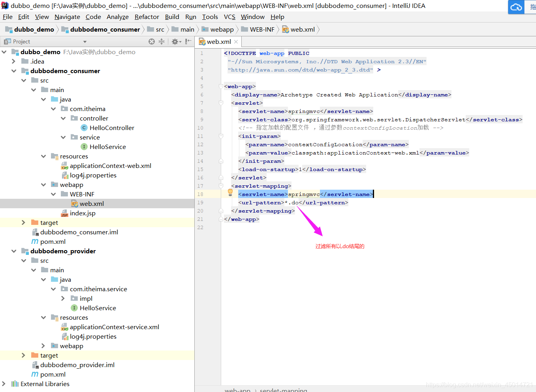Collapse the com.itheima package
This screenshot has width=536, height=392.
click(x=53, y=109)
